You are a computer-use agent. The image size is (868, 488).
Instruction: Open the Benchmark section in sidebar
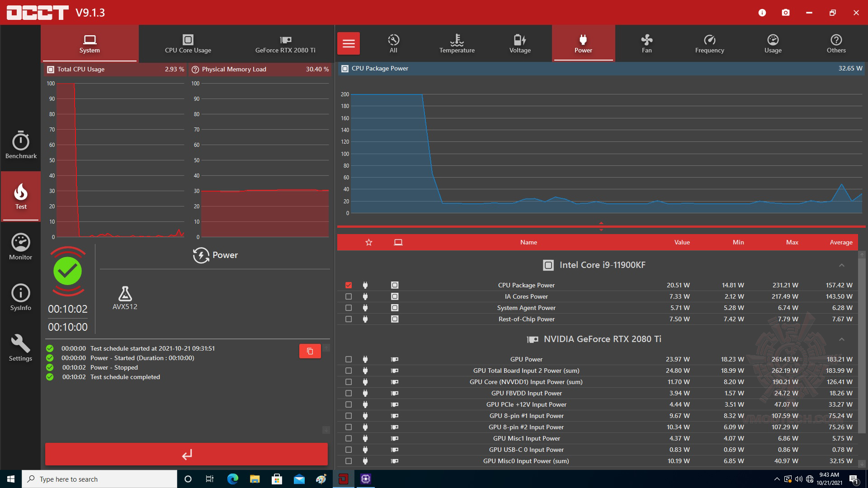coord(21,145)
